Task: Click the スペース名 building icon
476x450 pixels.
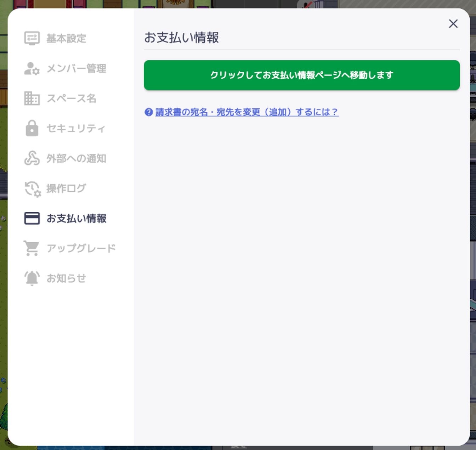Action: [x=32, y=98]
